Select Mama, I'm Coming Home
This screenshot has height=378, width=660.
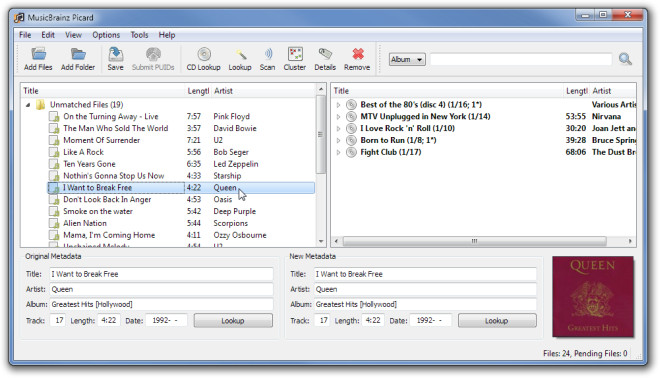pyautogui.click(x=109, y=235)
